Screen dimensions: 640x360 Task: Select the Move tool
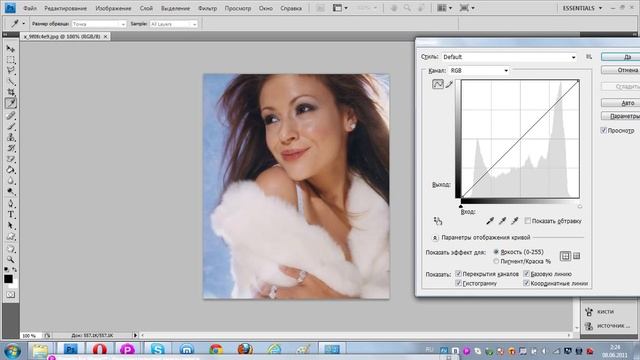click(x=11, y=49)
